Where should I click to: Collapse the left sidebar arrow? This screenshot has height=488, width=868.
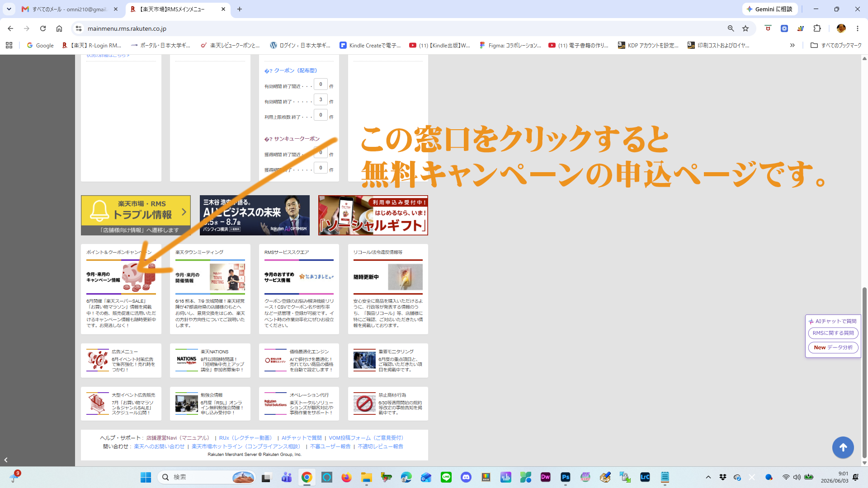coord(6,460)
